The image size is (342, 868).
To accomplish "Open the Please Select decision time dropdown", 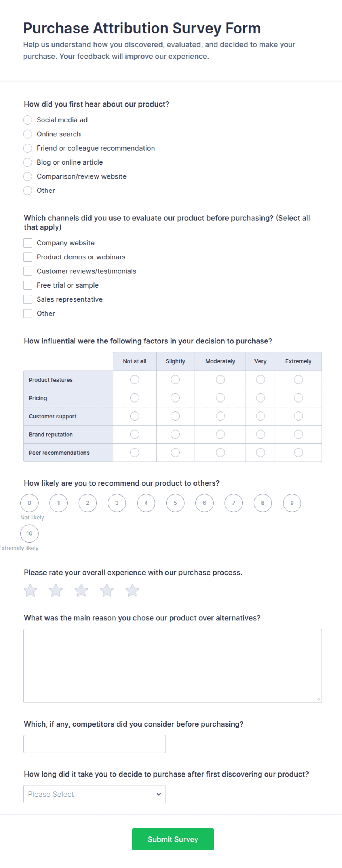I will [95, 794].
